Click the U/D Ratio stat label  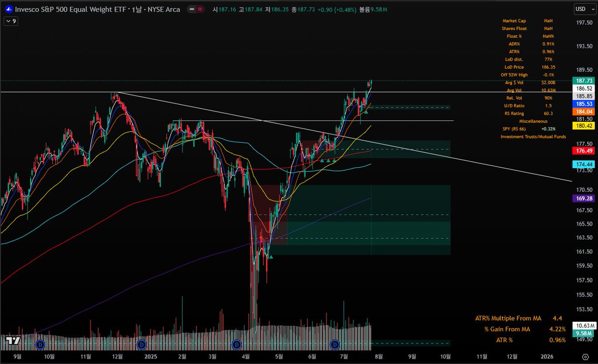click(514, 106)
